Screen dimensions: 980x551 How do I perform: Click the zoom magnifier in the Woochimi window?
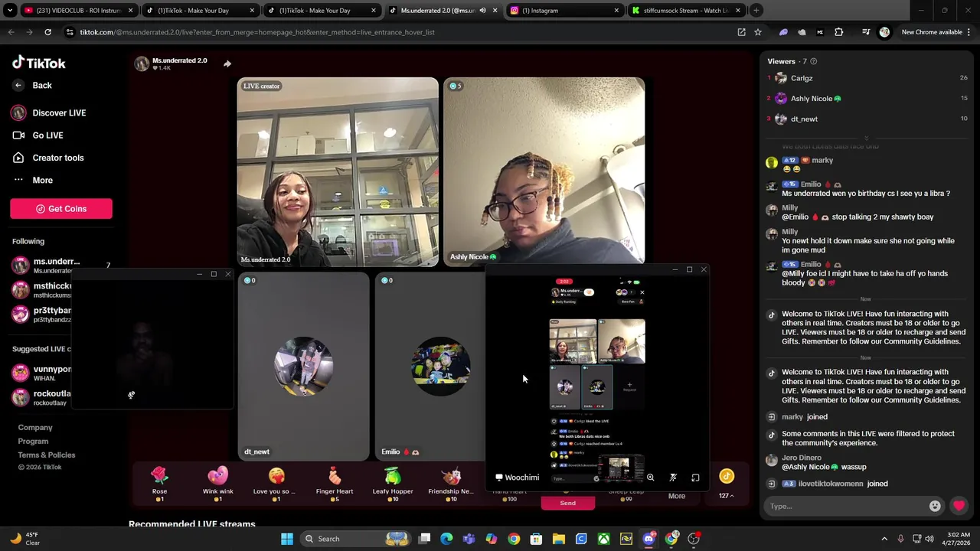point(651,478)
